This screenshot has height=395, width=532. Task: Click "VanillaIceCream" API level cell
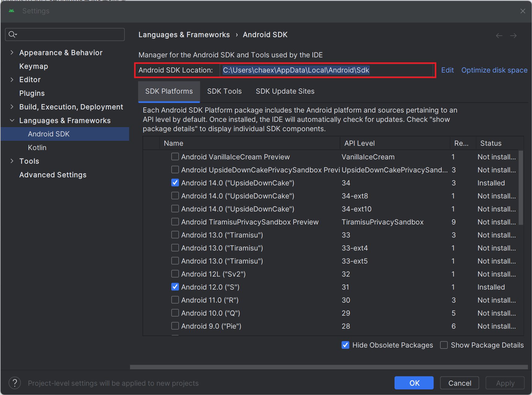368,157
